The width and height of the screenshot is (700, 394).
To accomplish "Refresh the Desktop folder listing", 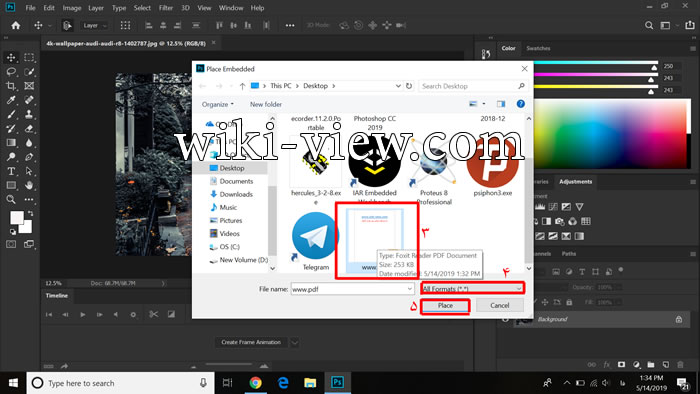I will point(409,86).
